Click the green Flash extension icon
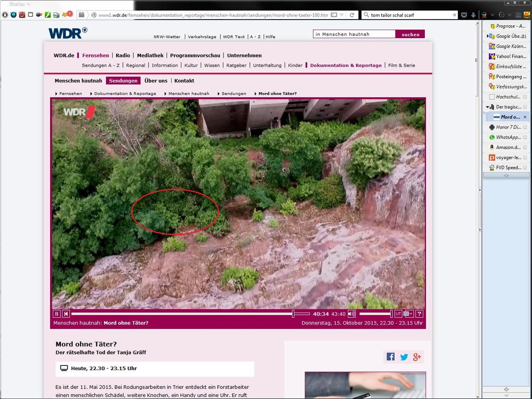This screenshot has height=399, width=532. click(x=47, y=15)
